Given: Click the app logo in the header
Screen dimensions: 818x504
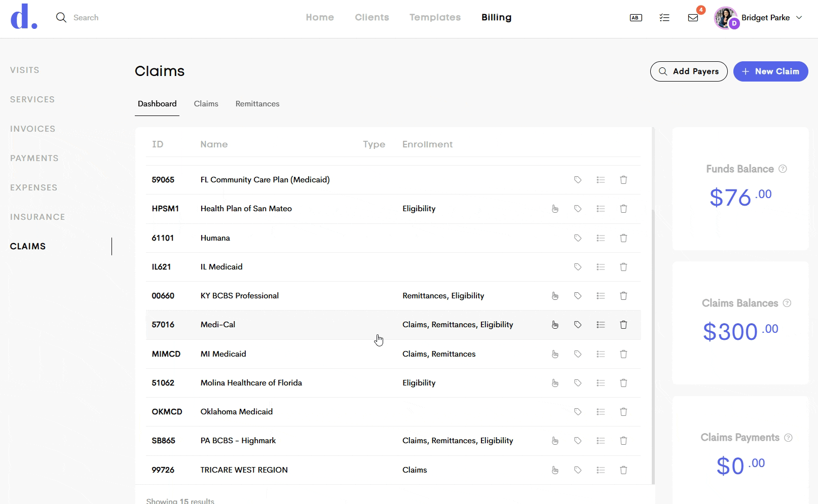Looking at the screenshot, I should [24, 17].
